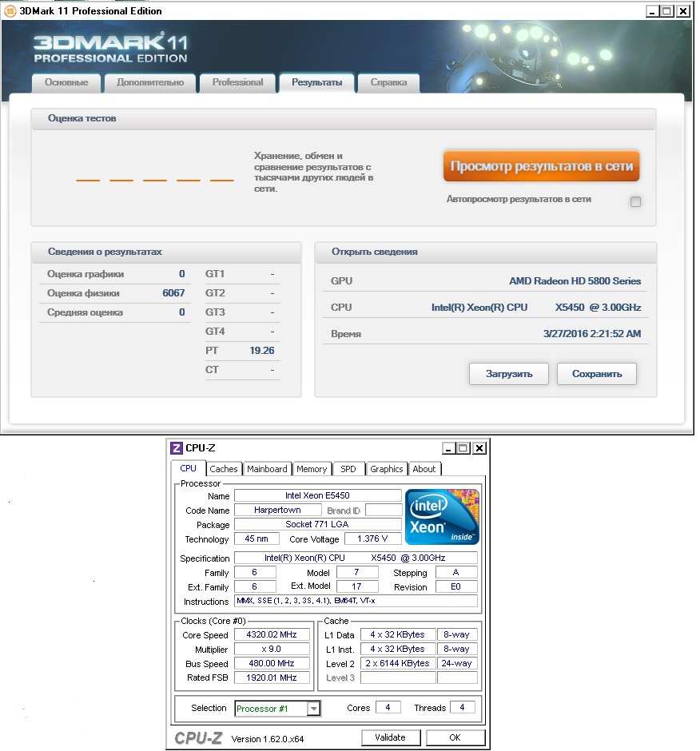The height and width of the screenshot is (751, 700).
Task: Minimize the CPU-Z window
Action: 448,448
